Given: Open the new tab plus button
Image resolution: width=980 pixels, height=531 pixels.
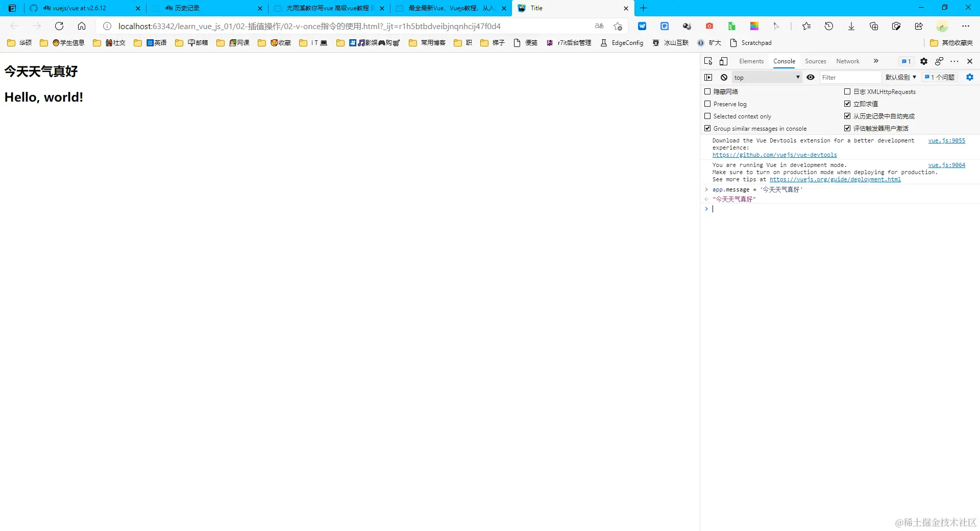Looking at the screenshot, I should [x=644, y=8].
